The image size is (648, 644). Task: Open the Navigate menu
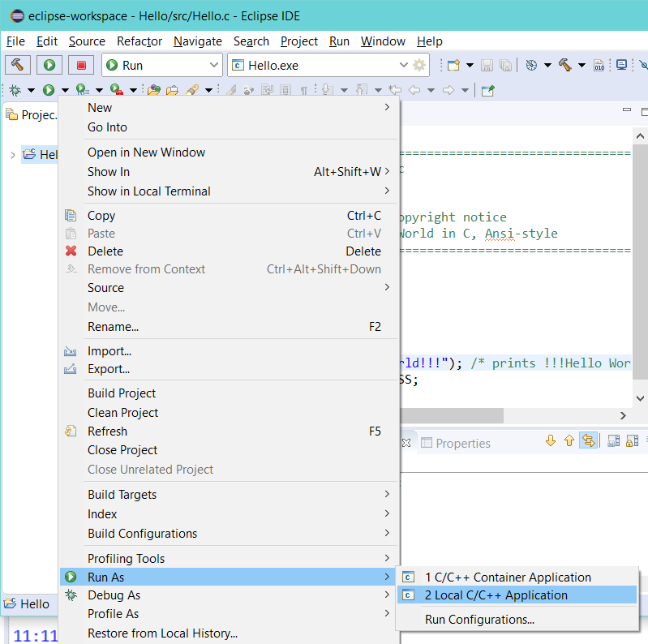pos(198,41)
